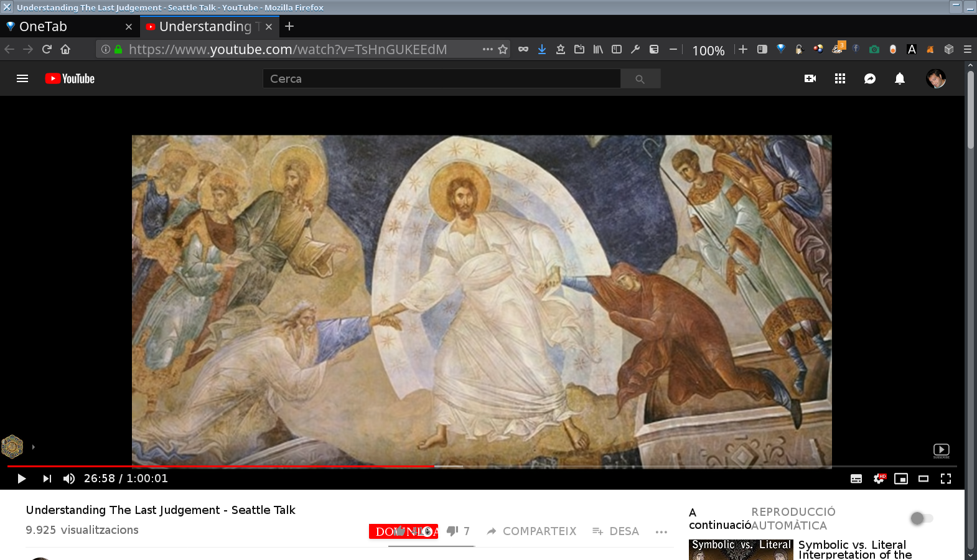The image size is (977, 560).
Task: Show bookmarks menu star-tray icon
Action: point(561,49)
